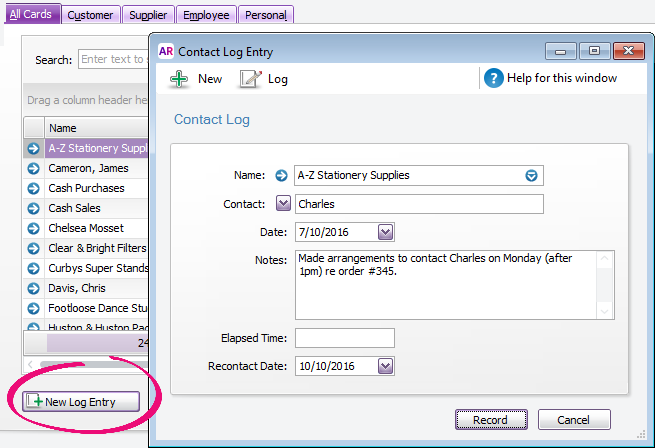Open card arrow for Chelsea Mosset

[33, 228]
